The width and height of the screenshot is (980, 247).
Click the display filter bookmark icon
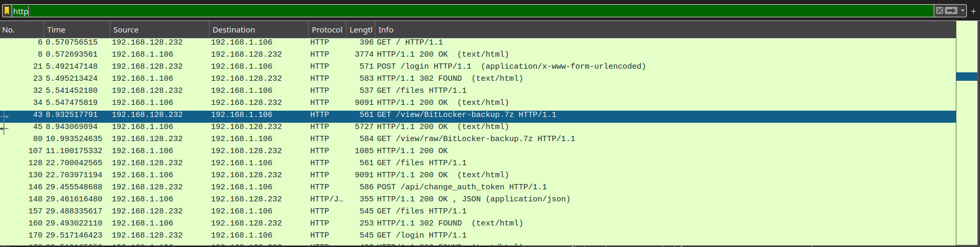(7, 10)
